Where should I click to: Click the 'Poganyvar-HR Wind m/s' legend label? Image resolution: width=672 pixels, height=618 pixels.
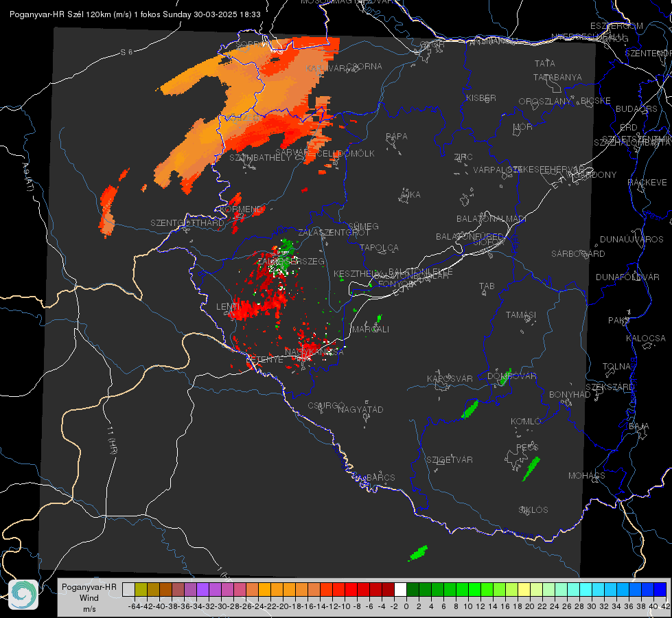(89, 598)
